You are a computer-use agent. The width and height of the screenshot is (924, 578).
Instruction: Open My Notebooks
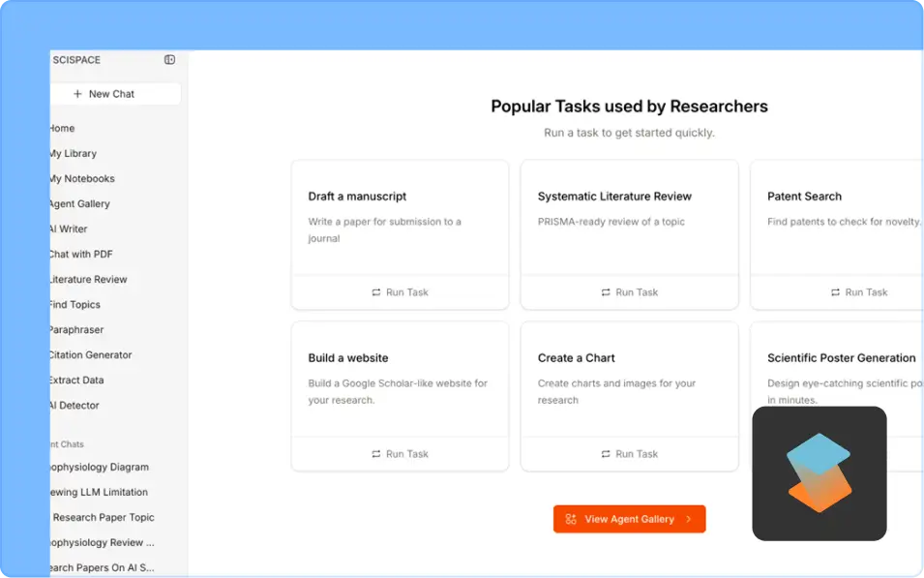click(82, 179)
